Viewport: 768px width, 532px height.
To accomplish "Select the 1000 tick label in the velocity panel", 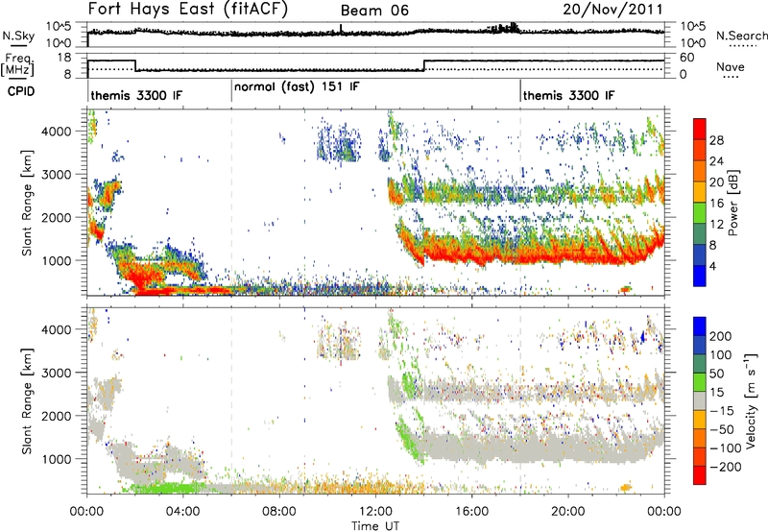I will pyautogui.click(x=56, y=460).
